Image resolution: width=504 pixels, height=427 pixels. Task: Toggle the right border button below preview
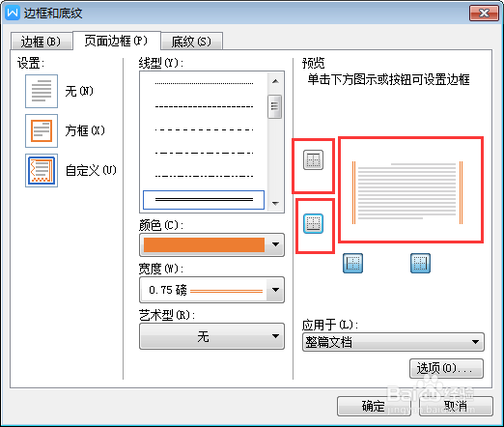(420, 263)
